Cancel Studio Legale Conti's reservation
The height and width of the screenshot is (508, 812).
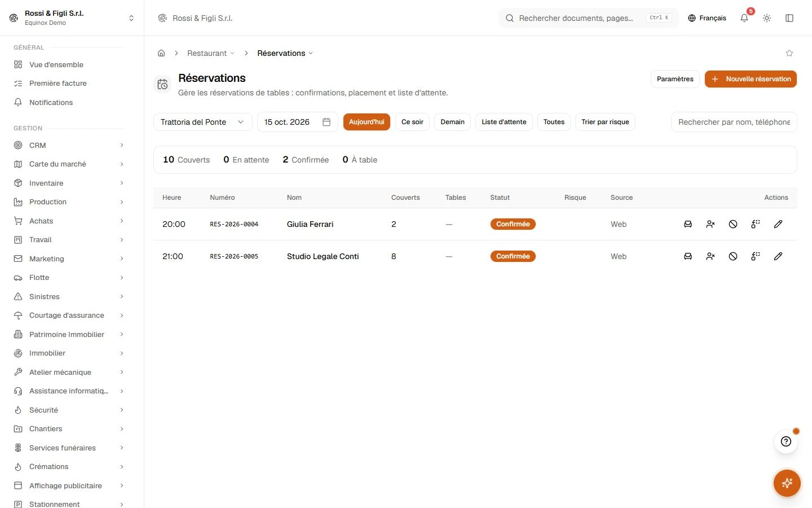(733, 256)
